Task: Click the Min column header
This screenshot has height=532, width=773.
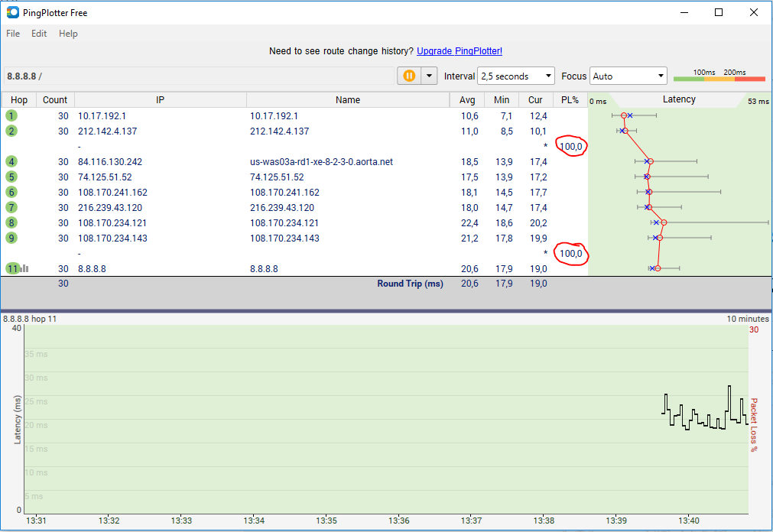Action: pyautogui.click(x=502, y=99)
